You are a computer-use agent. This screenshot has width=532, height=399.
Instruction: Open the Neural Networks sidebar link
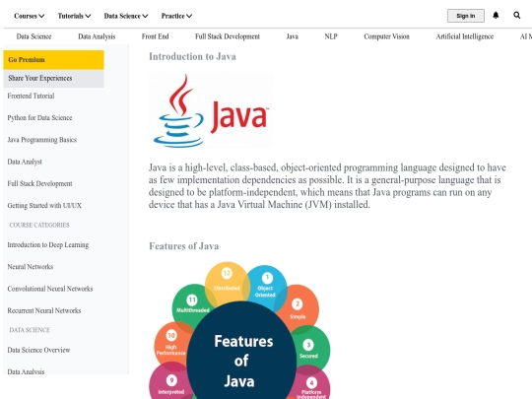[31, 267]
